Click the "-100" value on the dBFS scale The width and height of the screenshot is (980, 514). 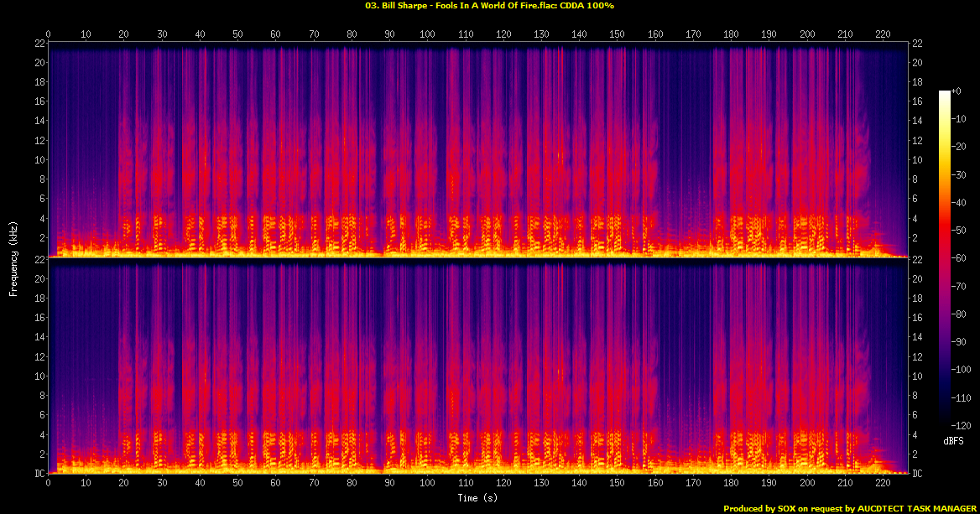[962, 370]
